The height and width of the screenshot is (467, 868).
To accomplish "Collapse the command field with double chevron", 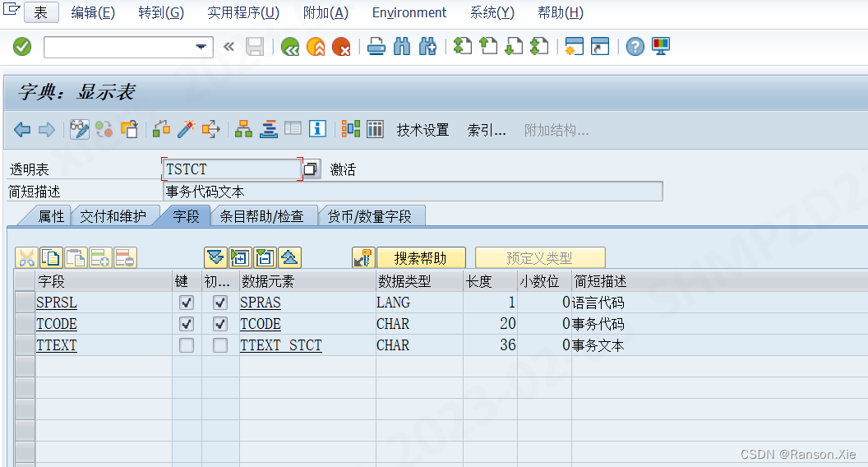I will coord(229,47).
